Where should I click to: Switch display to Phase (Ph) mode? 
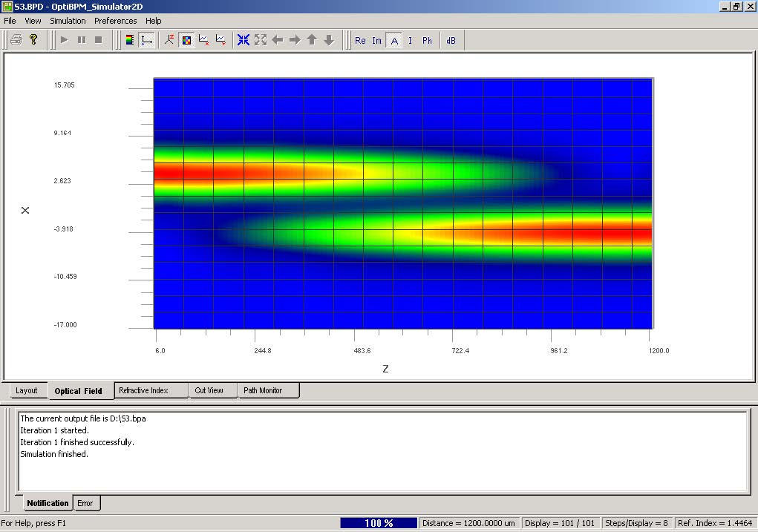click(425, 41)
